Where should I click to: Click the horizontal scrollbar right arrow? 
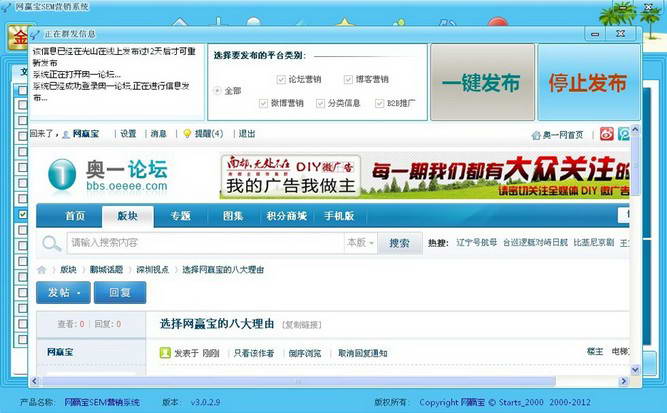point(624,381)
